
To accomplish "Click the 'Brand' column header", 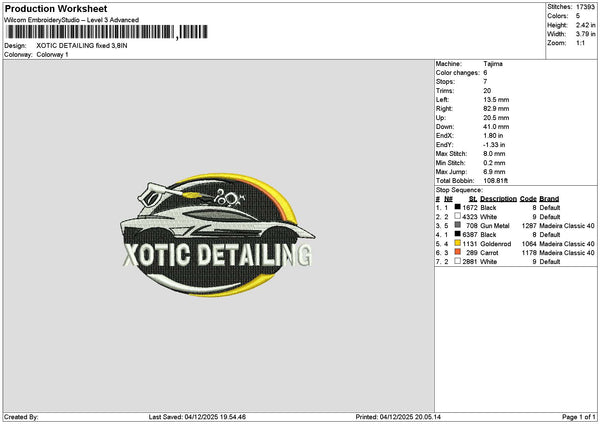I will pos(549,199).
